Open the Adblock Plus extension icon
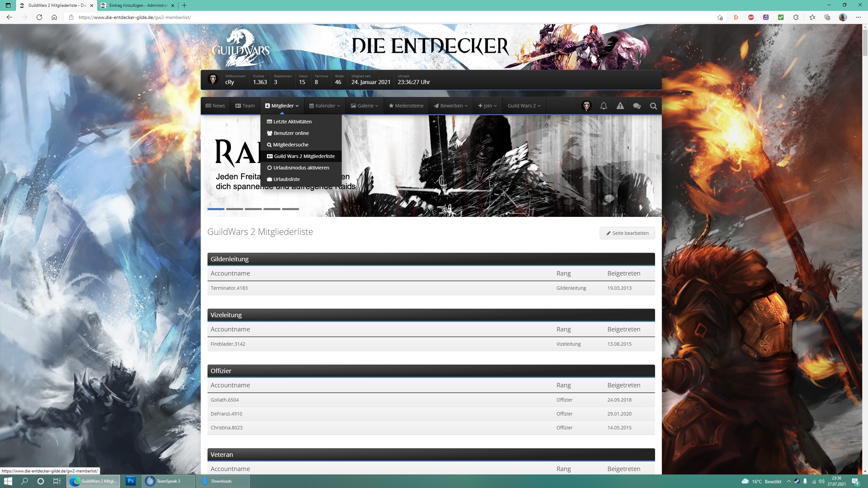 click(x=751, y=17)
